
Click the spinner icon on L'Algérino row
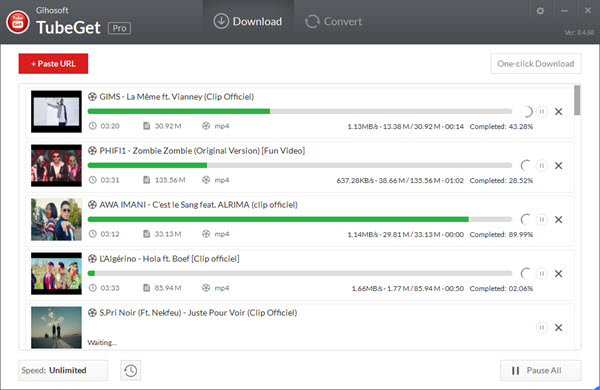click(527, 273)
